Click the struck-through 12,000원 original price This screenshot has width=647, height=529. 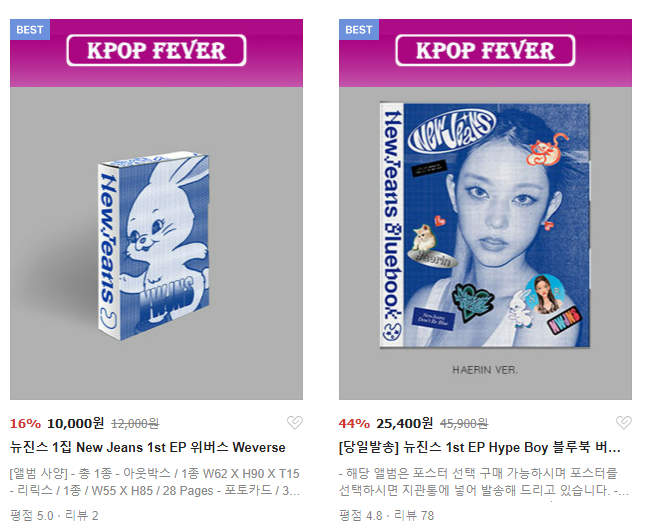tap(135, 424)
